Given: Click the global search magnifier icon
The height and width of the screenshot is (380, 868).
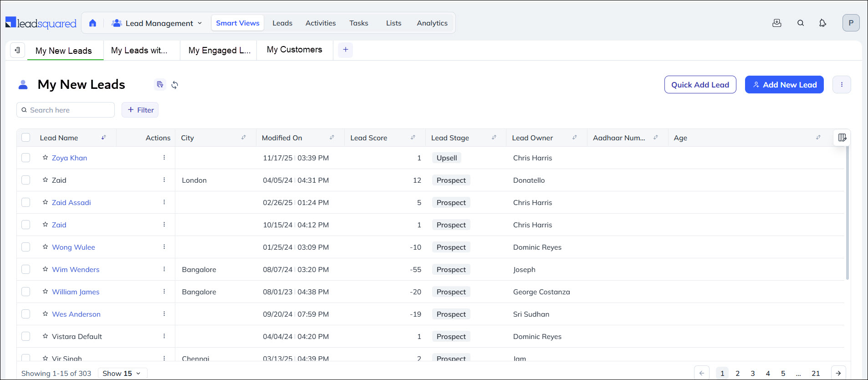Looking at the screenshot, I should pyautogui.click(x=800, y=23).
